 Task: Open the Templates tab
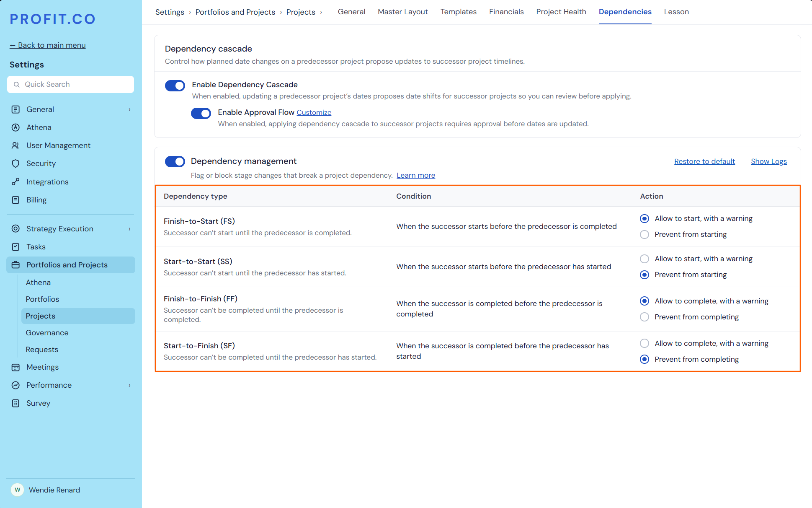tap(459, 12)
